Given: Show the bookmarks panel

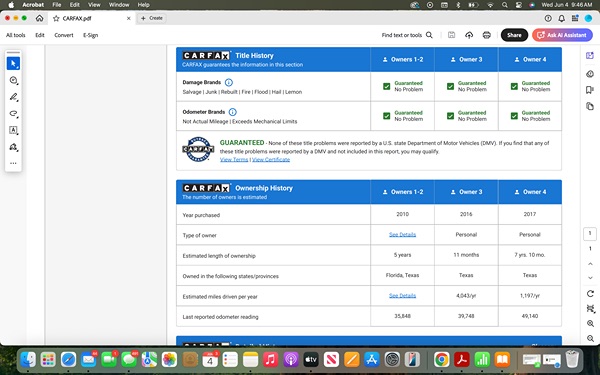Looking at the screenshot, I should point(590,90).
